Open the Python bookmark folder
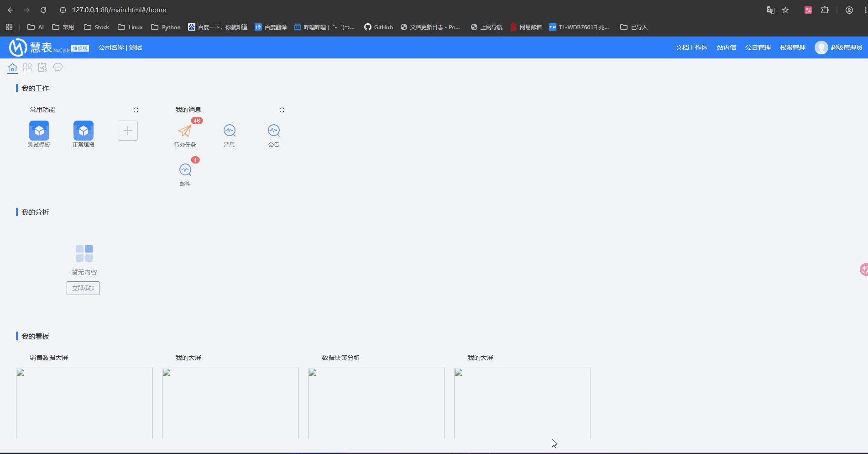The width and height of the screenshot is (868, 454). click(x=166, y=27)
